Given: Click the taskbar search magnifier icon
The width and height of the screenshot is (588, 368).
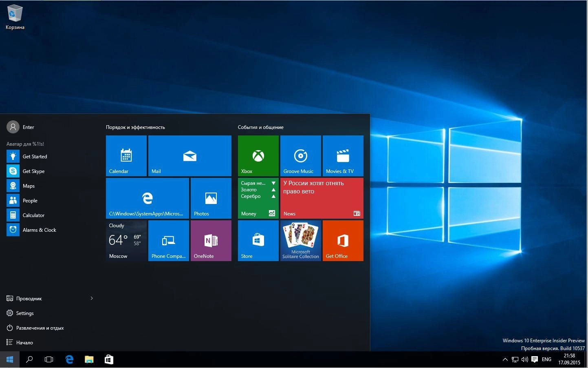Looking at the screenshot, I should [x=29, y=359].
